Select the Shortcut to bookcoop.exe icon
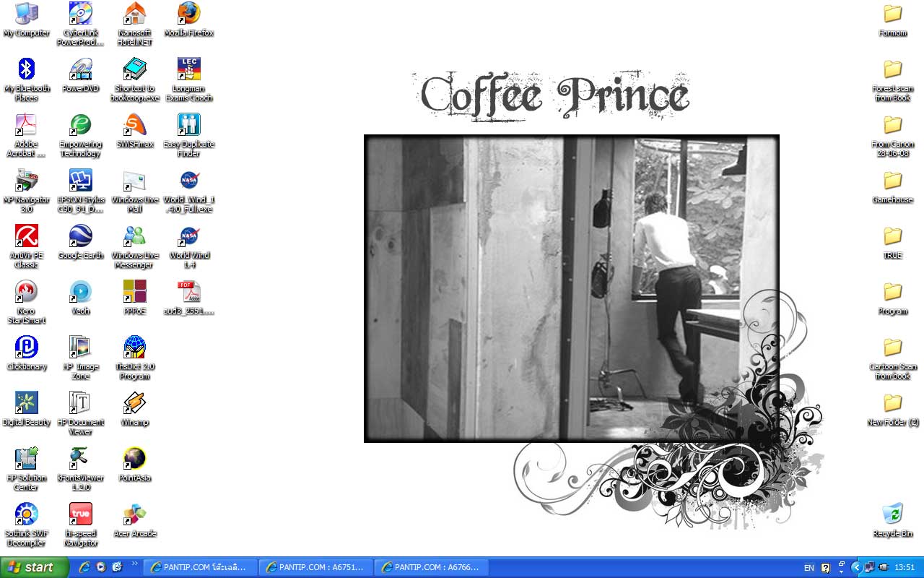The image size is (924, 578). tap(135, 79)
